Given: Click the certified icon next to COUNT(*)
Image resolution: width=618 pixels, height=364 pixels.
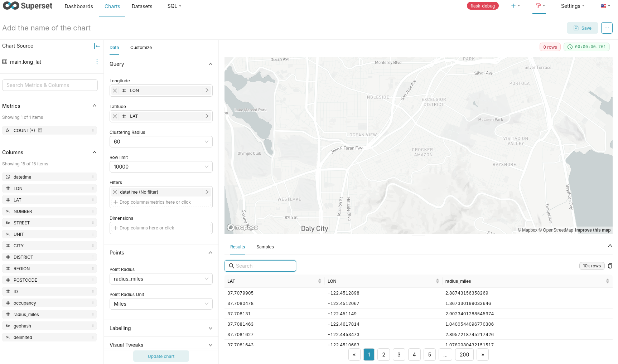Looking at the screenshot, I should (x=40, y=131).
